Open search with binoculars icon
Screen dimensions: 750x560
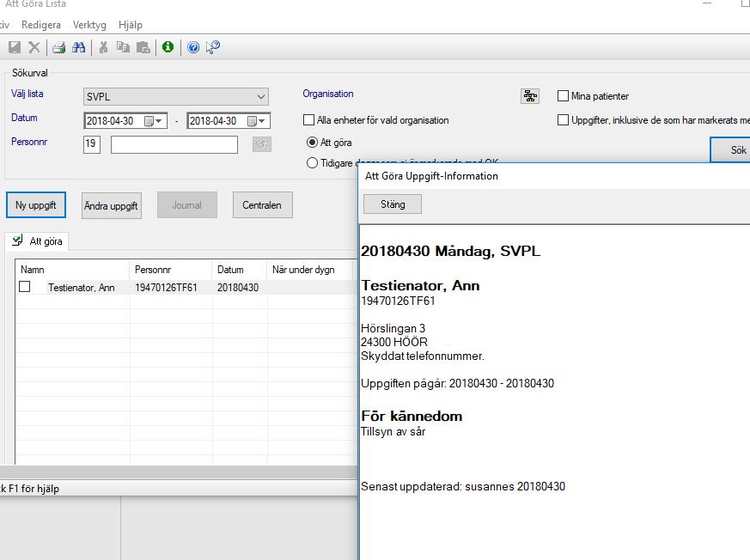point(78,47)
